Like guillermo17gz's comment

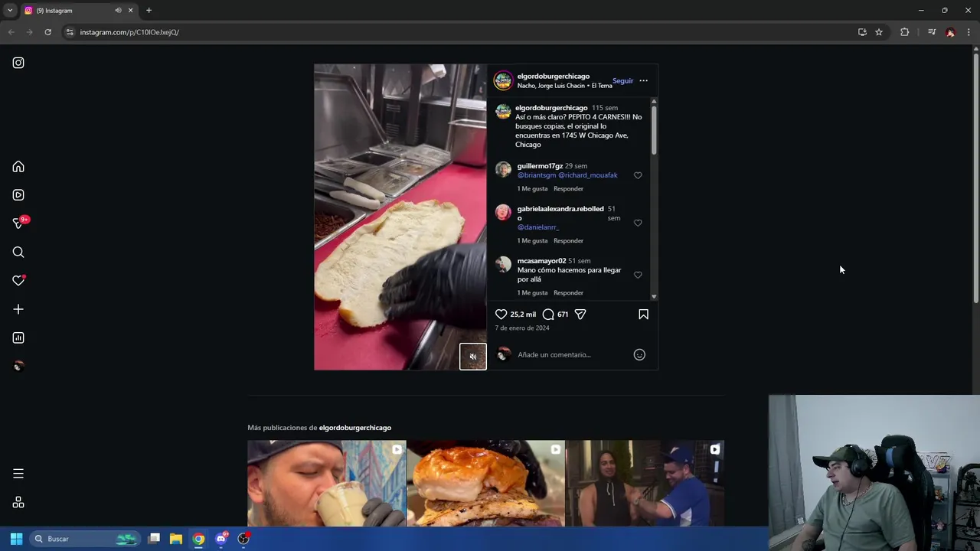[638, 175]
